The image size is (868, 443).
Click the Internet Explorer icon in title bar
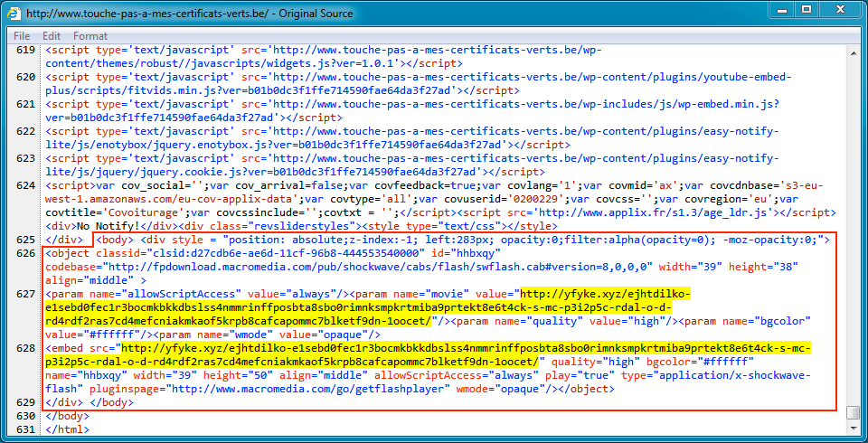click(x=15, y=13)
